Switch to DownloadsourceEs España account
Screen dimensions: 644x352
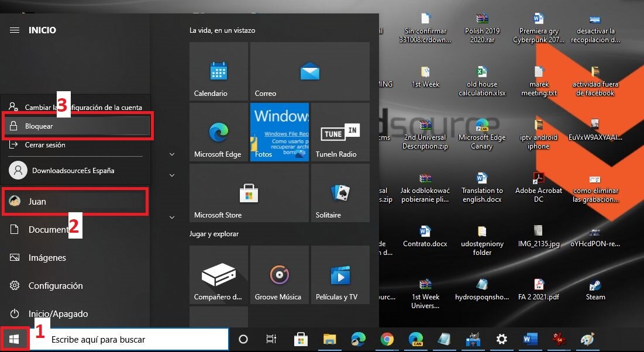(75, 171)
